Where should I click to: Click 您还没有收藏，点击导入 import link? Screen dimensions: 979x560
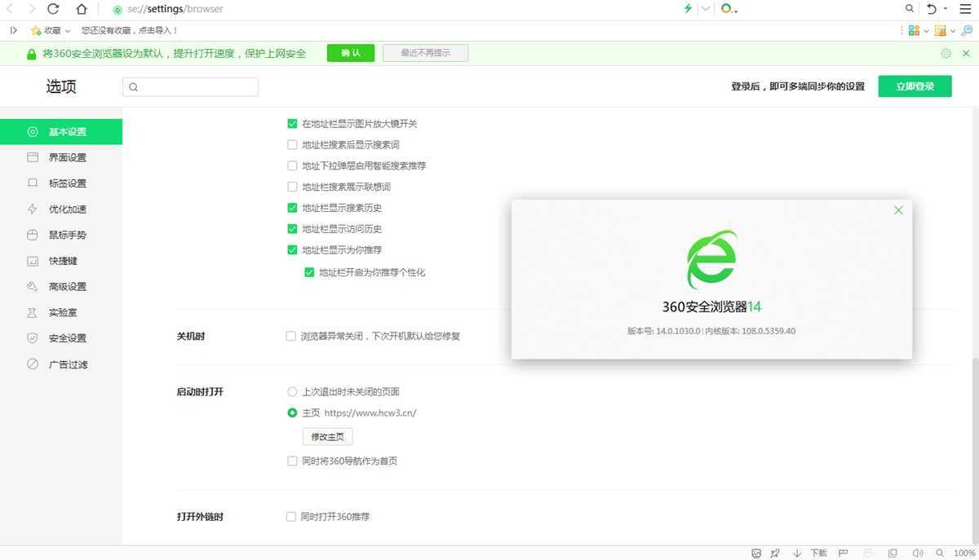[x=129, y=30]
